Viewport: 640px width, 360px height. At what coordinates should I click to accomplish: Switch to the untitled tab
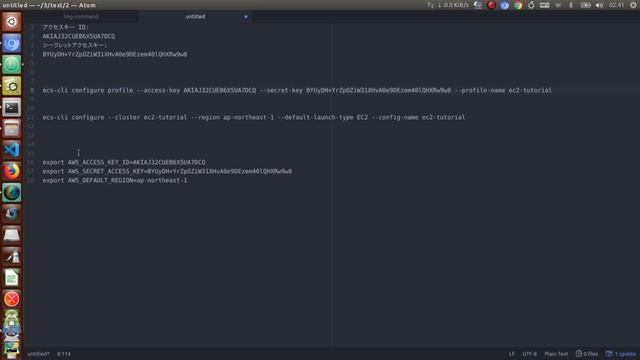(195, 17)
